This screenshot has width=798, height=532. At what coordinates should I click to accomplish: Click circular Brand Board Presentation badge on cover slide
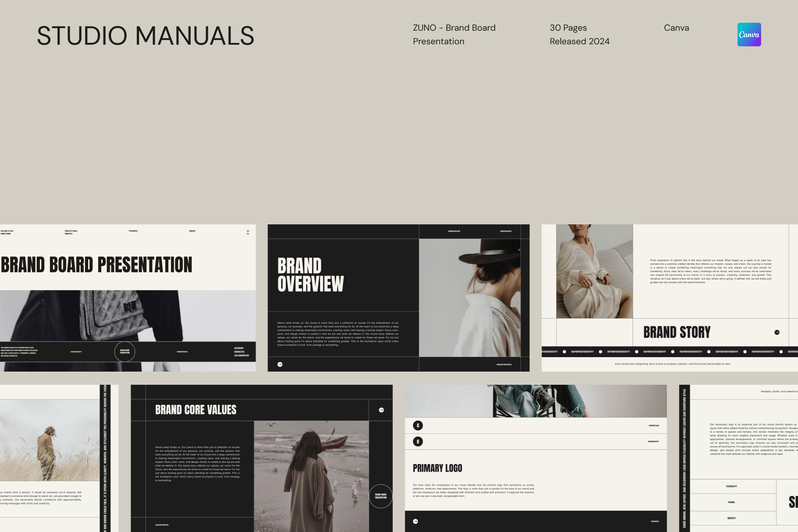pos(125,351)
